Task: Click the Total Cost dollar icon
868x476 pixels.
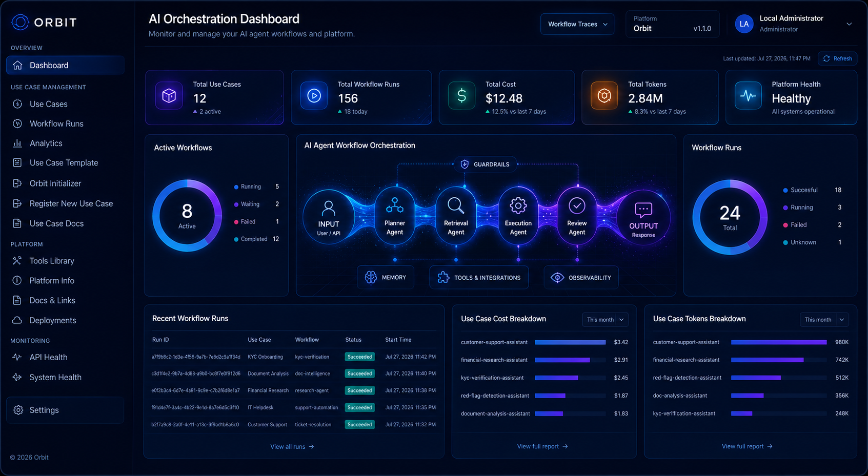Action: (461, 96)
